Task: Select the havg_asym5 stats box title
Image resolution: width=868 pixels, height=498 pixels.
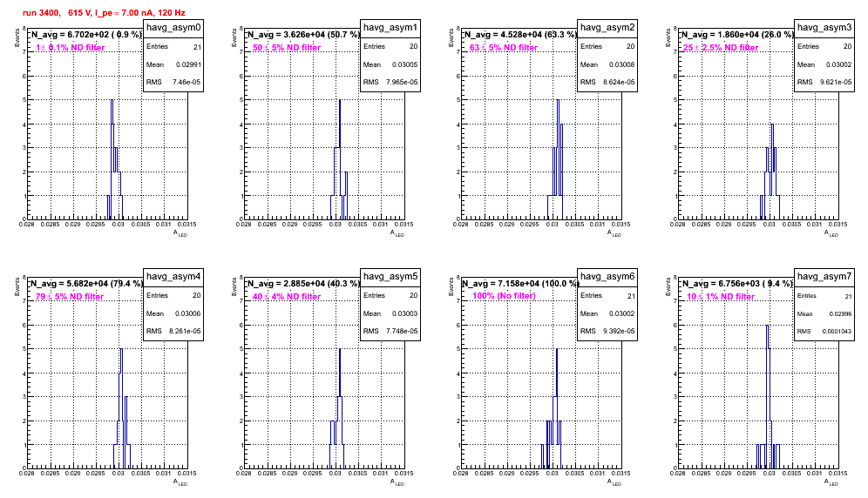Action: click(x=390, y=276)
